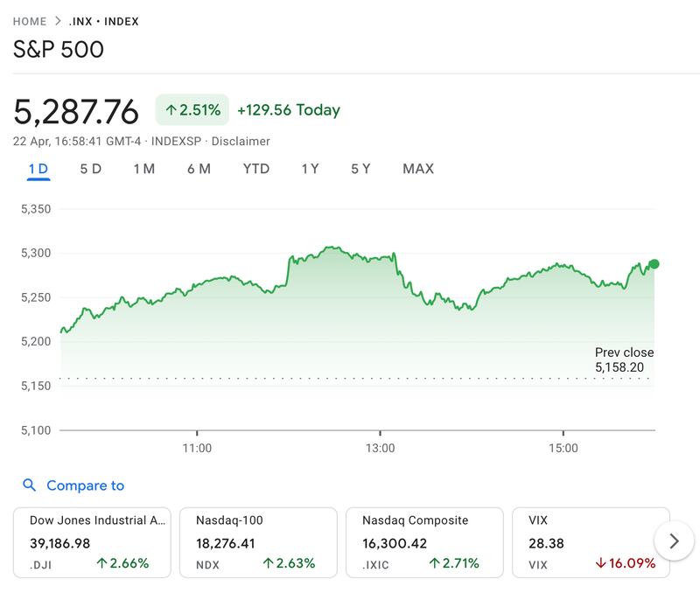Show the MAX chart range

point(418,169)
